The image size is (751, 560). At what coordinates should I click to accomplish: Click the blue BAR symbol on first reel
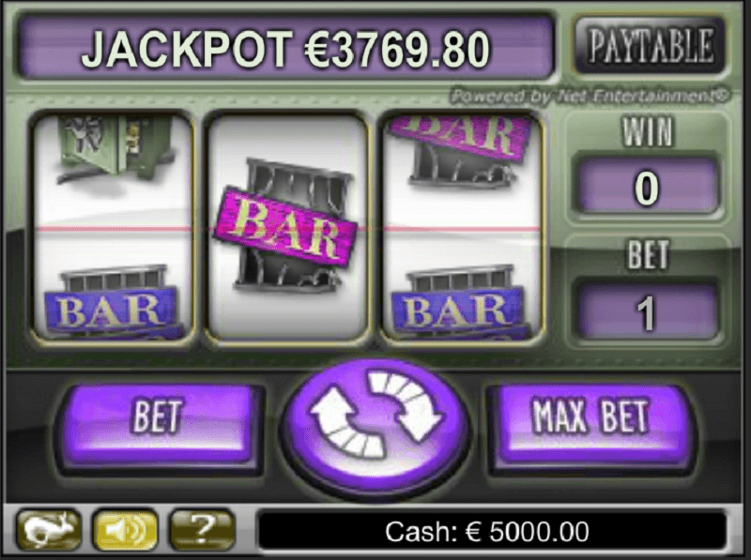coord(113,302)
